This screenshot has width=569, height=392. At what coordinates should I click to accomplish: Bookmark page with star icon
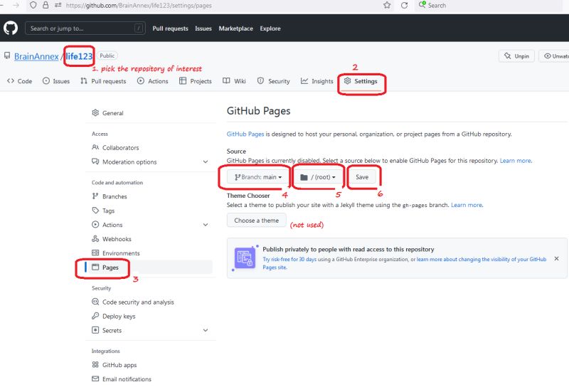coord(387,6)
